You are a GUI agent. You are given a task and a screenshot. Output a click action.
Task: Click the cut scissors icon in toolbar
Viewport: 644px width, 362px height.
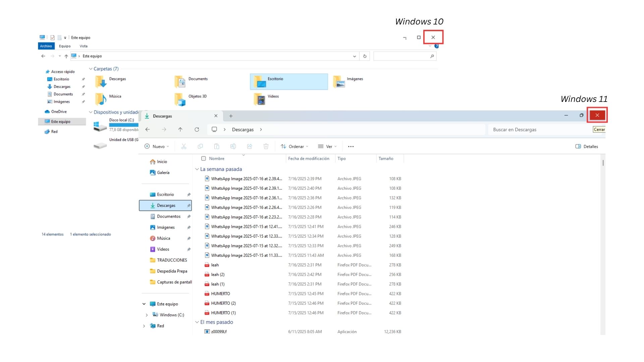pyautogui.click(x=183, y=146)
